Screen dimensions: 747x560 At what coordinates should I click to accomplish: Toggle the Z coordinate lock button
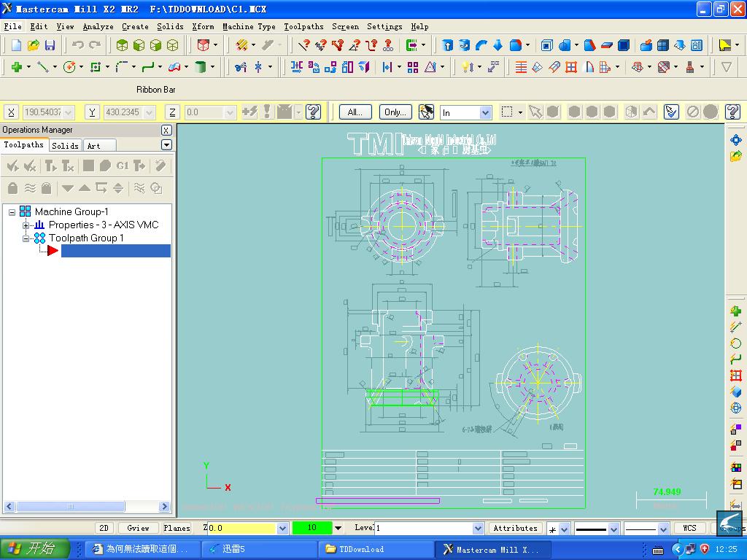(172, 112)
